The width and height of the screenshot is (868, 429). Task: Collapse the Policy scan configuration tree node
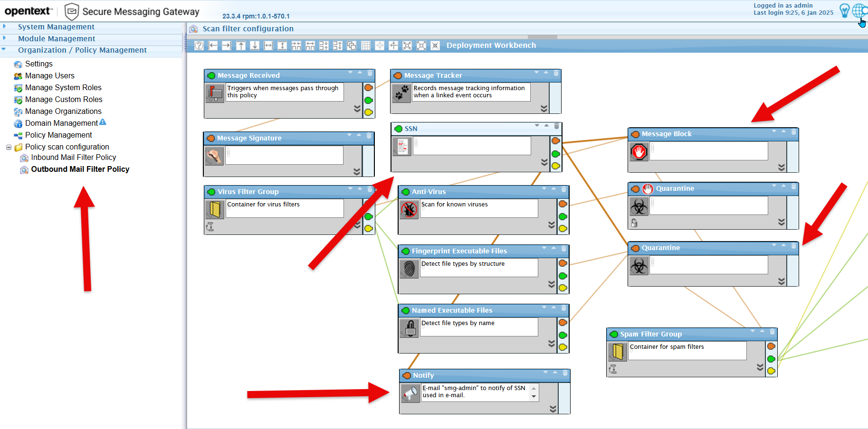(x=9, y=147)
